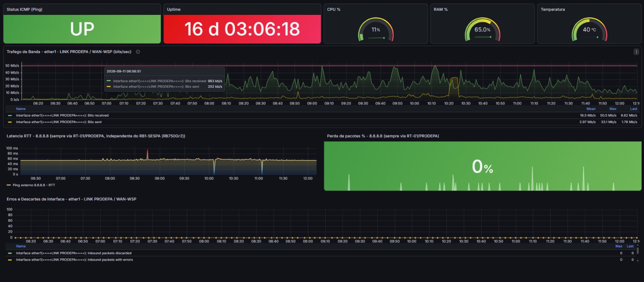The width and height of the screenshot is (644, 282).
Task: Open the Perda de pacotes % panel title
Action: point(383,136)
